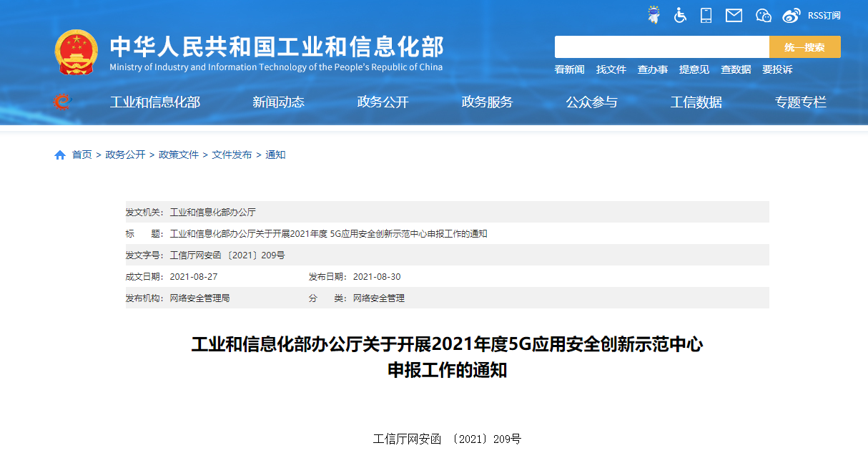Screen dimensions: 868x458
Task: Open the WeChat icon
Action: (x=764, y=15)
